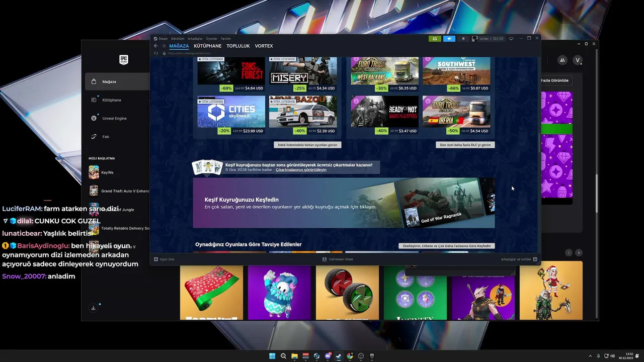Screen dimensions: 644x362
Task: Open Windows taskbar search
Action: (x=283, y=356)
